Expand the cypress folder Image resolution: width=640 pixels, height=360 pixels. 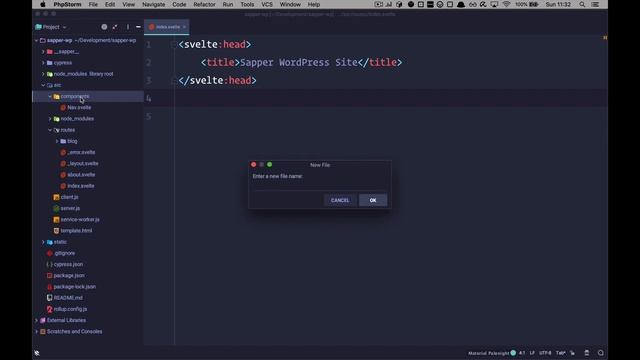43,63
